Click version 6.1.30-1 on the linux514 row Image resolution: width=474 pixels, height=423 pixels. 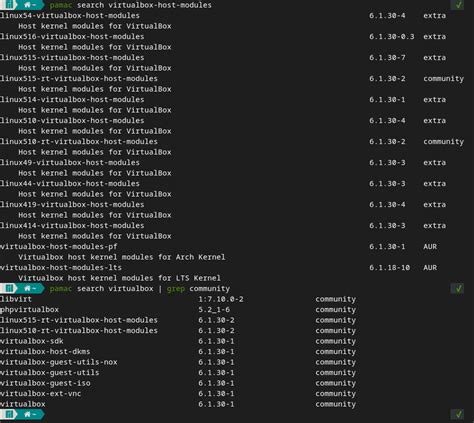pyautogui.click(x=387, y=100)
